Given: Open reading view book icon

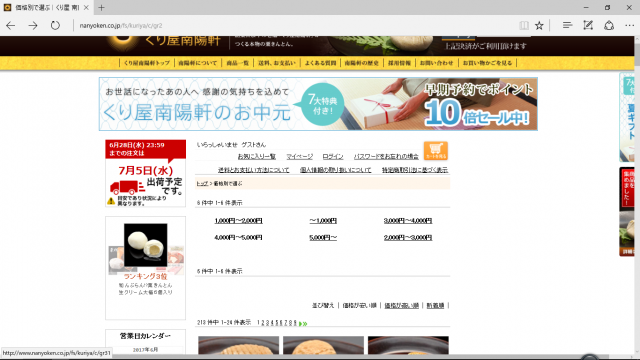Looking at the screenshot, I should tap(524, 25).
